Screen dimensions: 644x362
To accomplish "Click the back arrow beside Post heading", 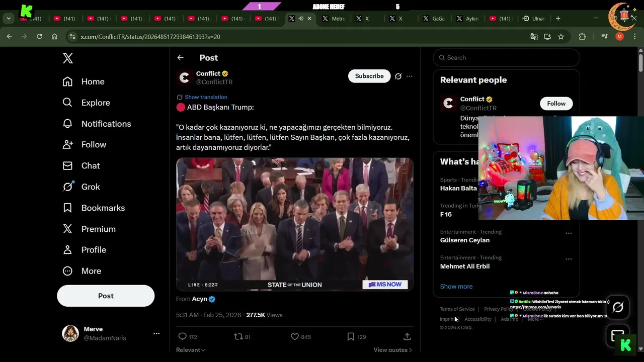I will pos(180,58).
